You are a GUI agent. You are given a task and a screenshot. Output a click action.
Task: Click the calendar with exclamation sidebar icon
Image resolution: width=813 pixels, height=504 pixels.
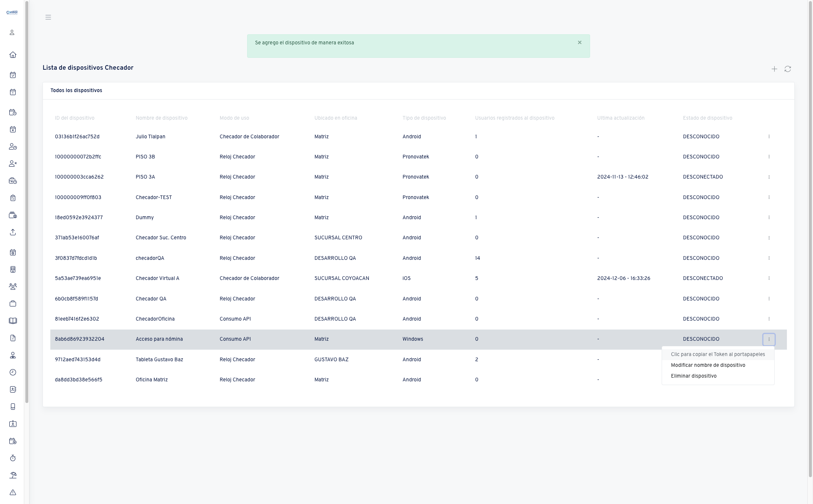click(13, 92)
